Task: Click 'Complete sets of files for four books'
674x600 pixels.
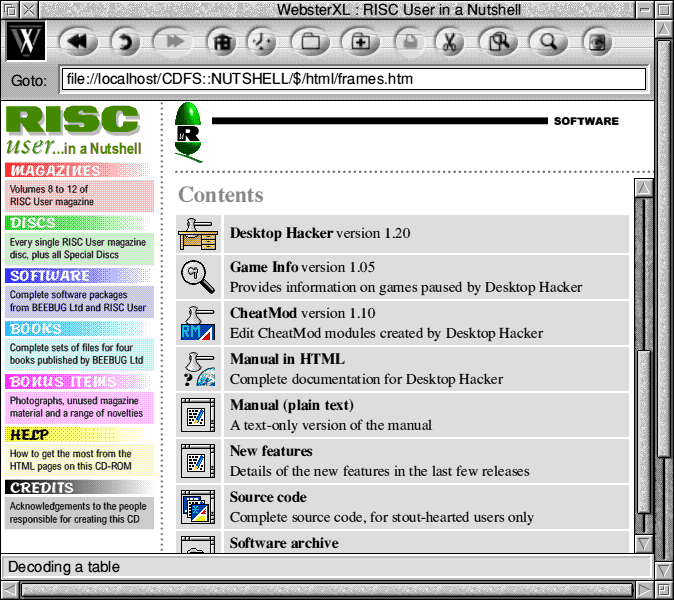Action: click(x=79, y=354)
